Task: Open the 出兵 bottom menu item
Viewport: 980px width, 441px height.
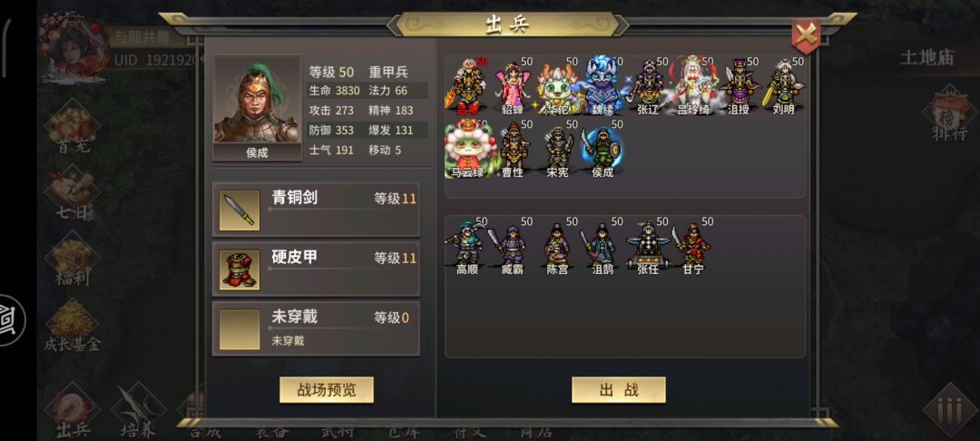Action: point(73,411)
